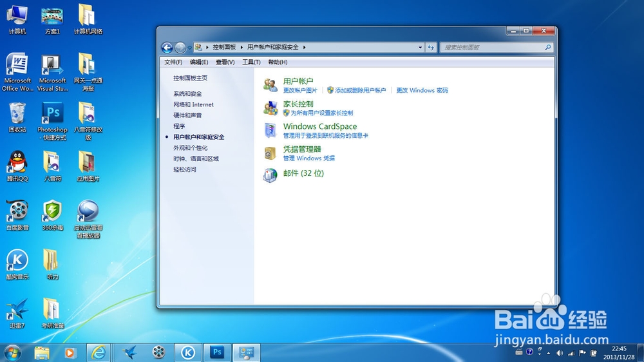Image resolution: width=644 pixels, height=362 pixels.
Task: Expand arrow after 用户帐户和家庭安全 breadcrumb
Action: point(305,47)
